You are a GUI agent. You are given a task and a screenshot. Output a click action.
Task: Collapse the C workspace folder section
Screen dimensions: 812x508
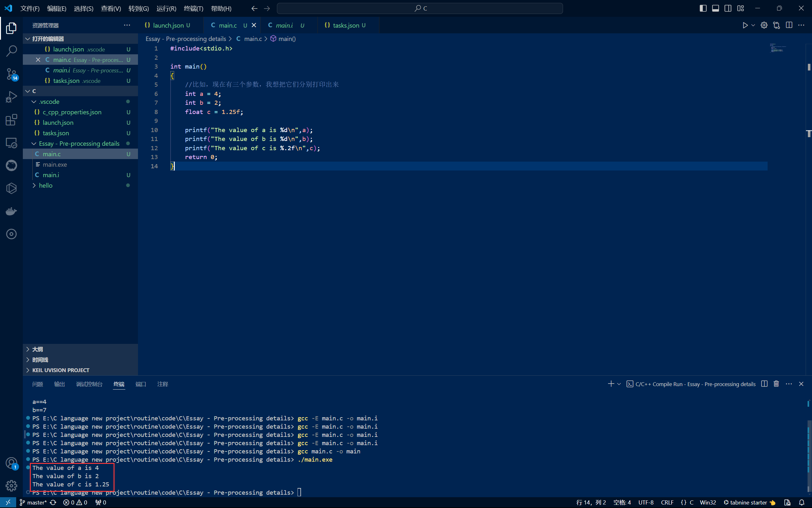pos(80,91)
